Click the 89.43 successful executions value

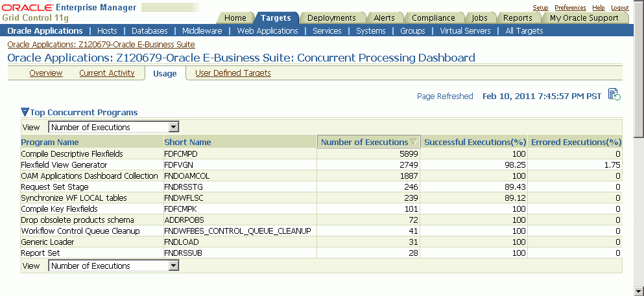point(515,187)
